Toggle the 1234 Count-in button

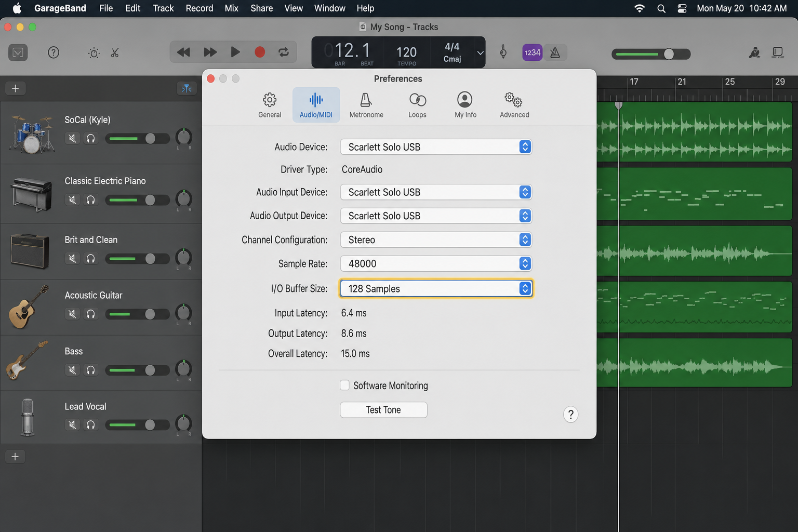coord(532,52)
